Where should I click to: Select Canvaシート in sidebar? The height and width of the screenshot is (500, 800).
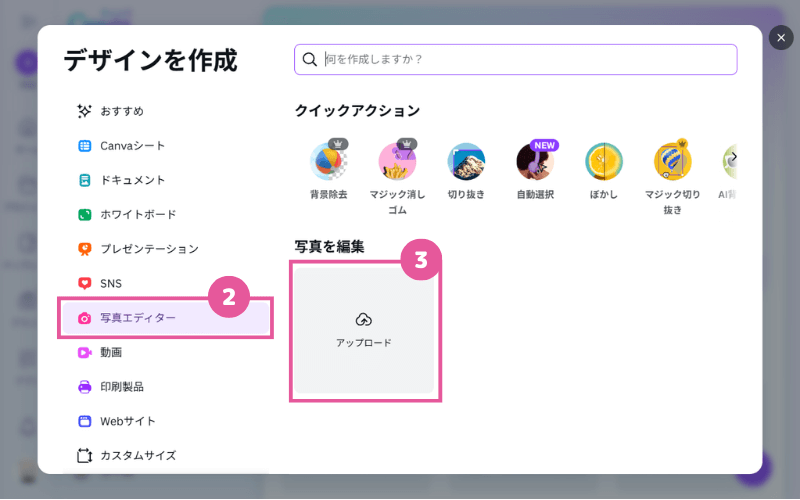click(x=132, y=146)
